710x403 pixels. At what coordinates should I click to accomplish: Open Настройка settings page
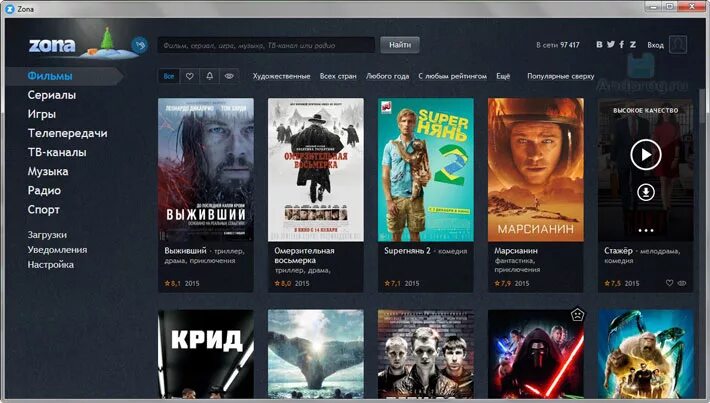coord(50,264)
